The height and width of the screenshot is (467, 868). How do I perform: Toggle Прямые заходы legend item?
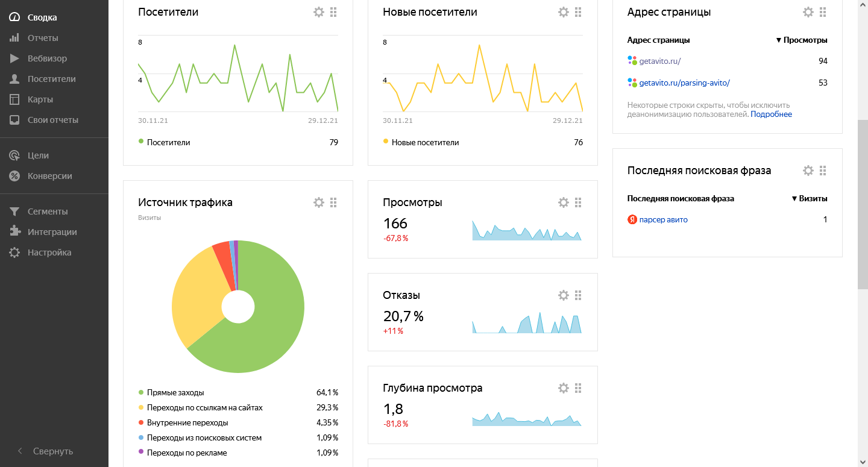pyautogui.click(x=175, y=392)
